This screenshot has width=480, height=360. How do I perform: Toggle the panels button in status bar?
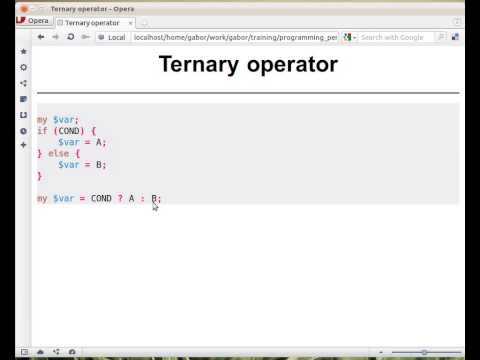(24, 352)
